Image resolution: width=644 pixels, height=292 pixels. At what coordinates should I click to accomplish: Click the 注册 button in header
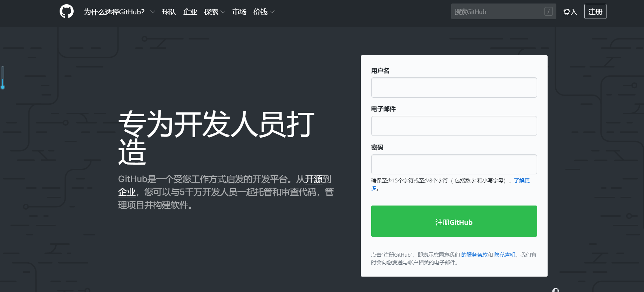point(595,12)
